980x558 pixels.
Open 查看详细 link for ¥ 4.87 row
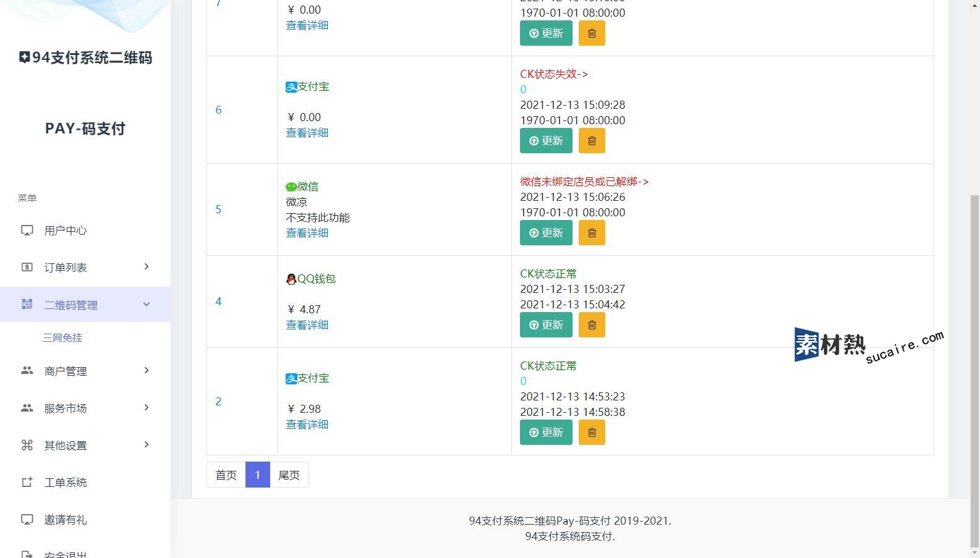click(307, 325)
